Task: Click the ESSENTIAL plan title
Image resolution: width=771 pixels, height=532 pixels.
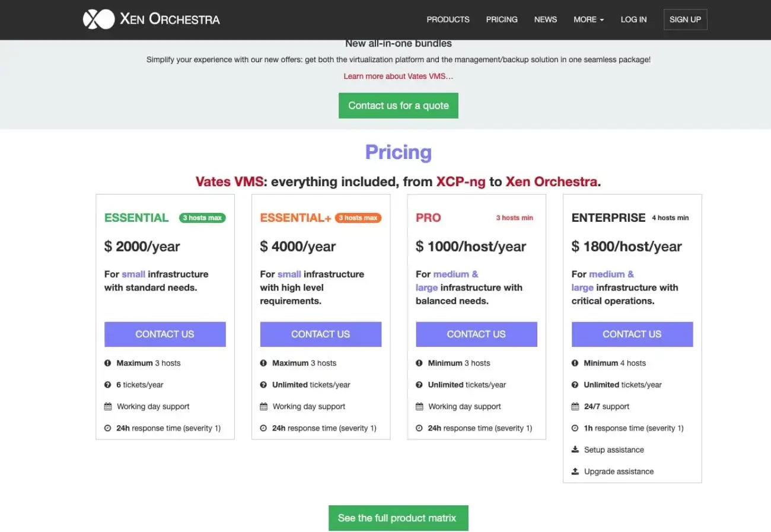Action: click(x=136, y=218)
